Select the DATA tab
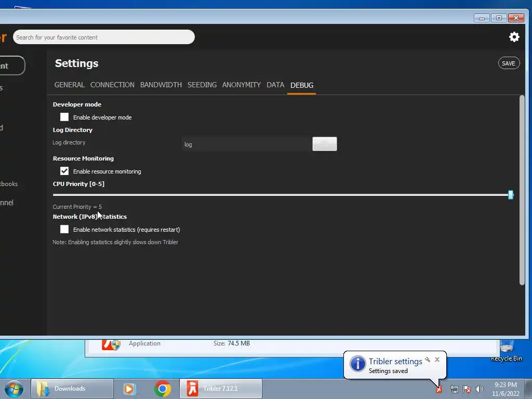This screenshot has height=399, width=532. (275, 85)
